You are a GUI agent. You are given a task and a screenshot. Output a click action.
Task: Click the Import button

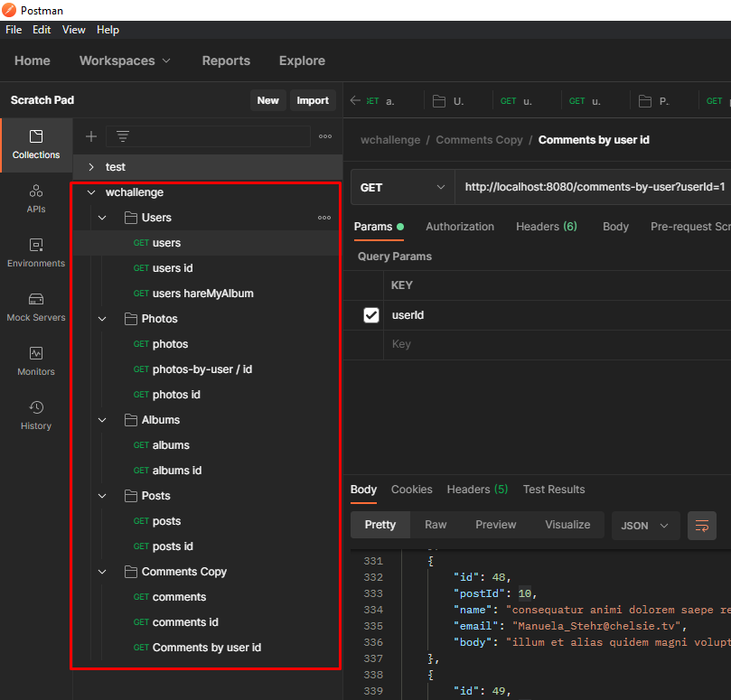coord(313,100)
